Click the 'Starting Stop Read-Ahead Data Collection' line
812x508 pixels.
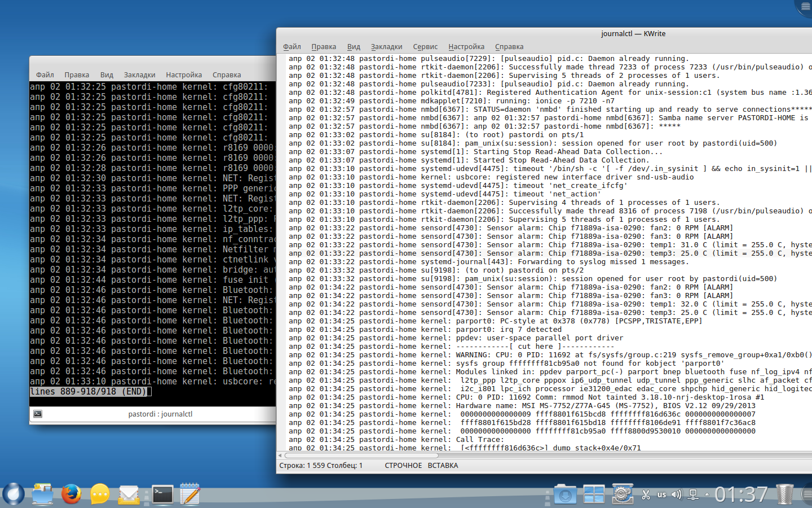475,152
